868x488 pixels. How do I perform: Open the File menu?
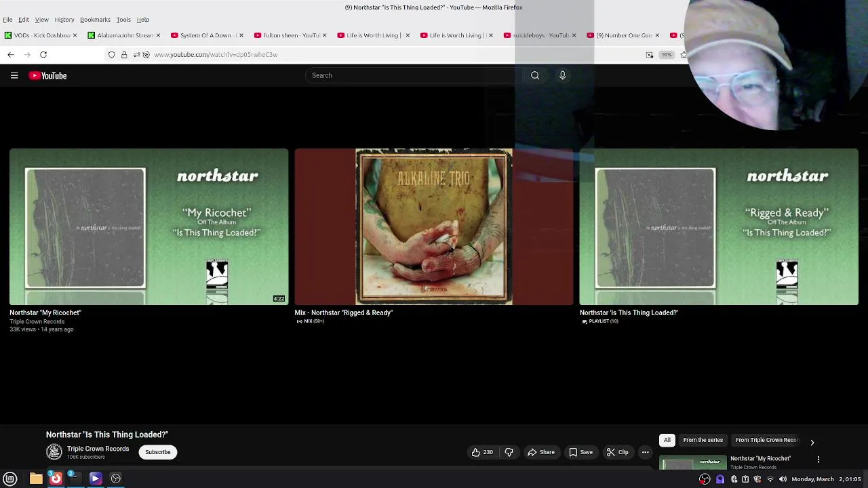[7, 20]
